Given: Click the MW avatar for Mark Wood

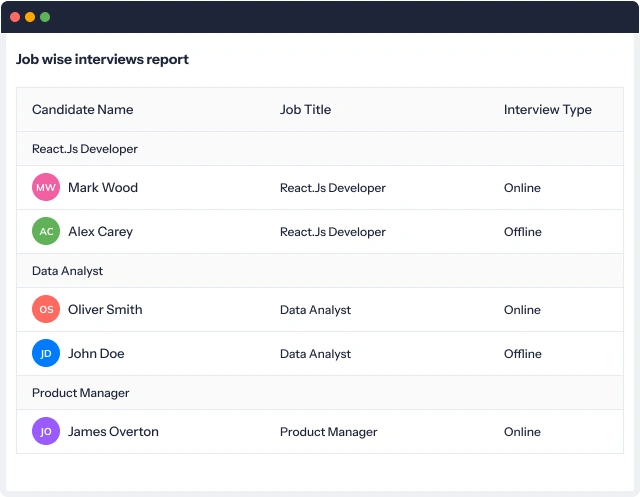Looking at the screenshot, I should (x=46, y=187).
